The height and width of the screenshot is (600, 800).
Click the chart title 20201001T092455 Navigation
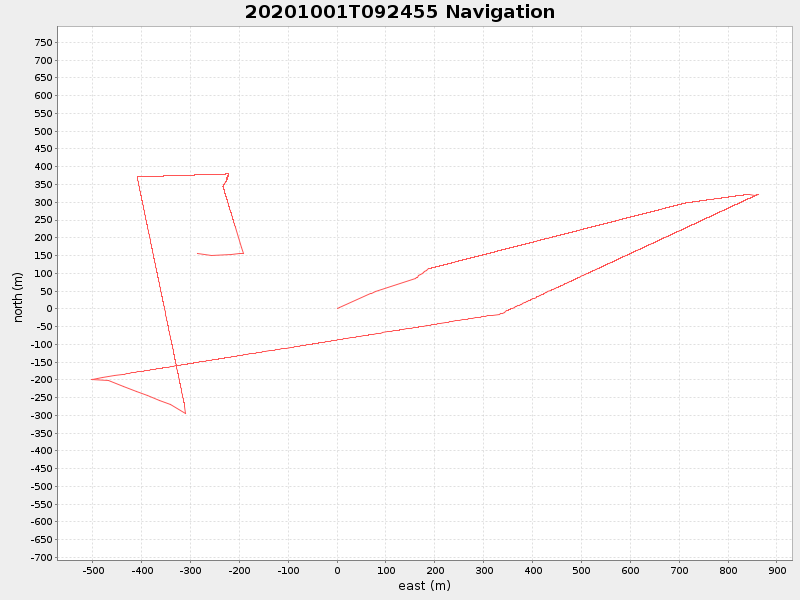399,12
